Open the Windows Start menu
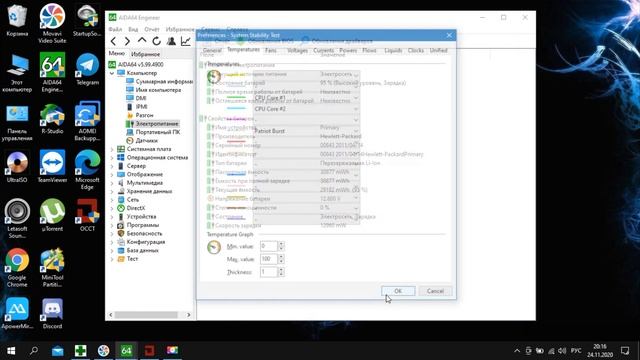Viewport: 640px width, 360px height. [x=11, y=350]
